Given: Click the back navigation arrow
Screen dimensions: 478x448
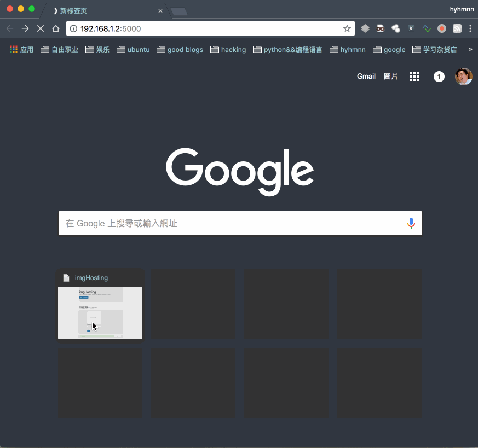Looking at the screenshot, I should coord(10,28).
